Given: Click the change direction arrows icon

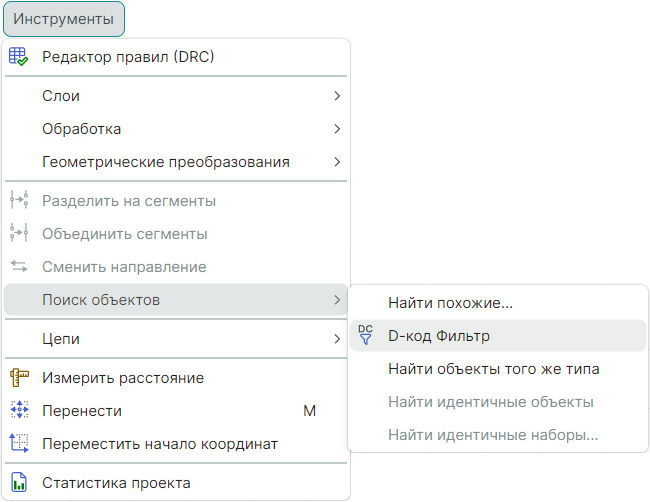Looking at the screenshot, I should 19,267.
